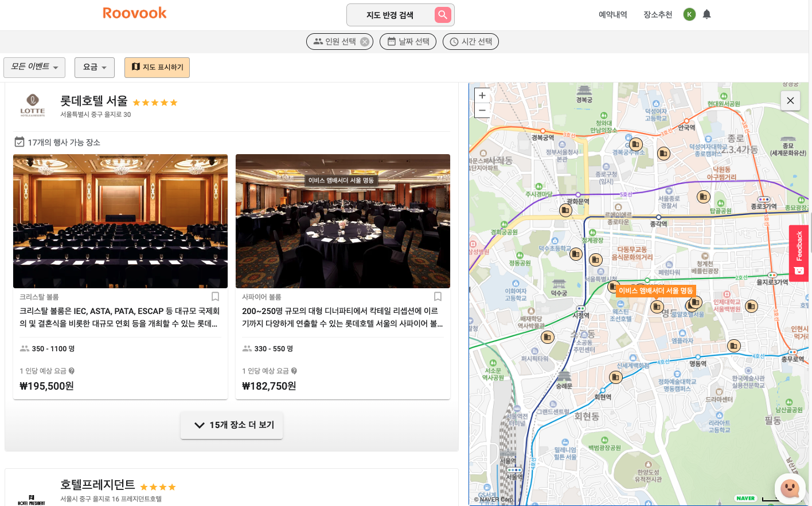Zoom in on the map
812x506 pixels.
[x=482, y=96]
